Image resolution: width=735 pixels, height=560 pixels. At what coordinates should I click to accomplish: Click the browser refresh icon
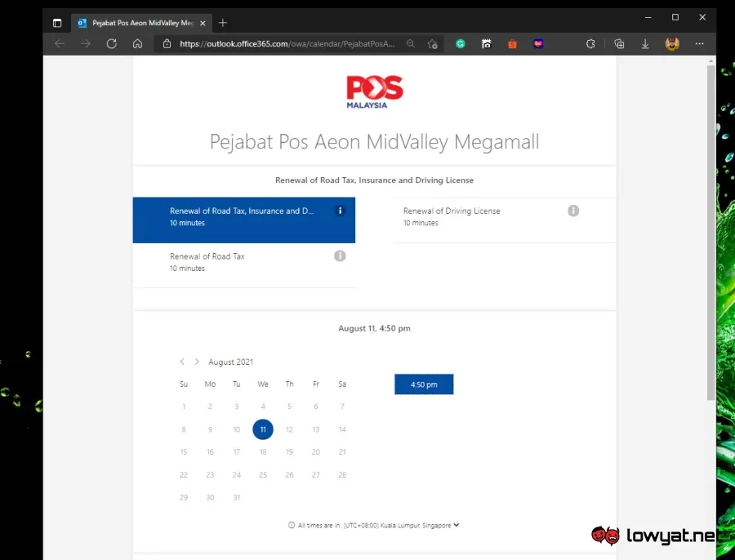point(111,43)
